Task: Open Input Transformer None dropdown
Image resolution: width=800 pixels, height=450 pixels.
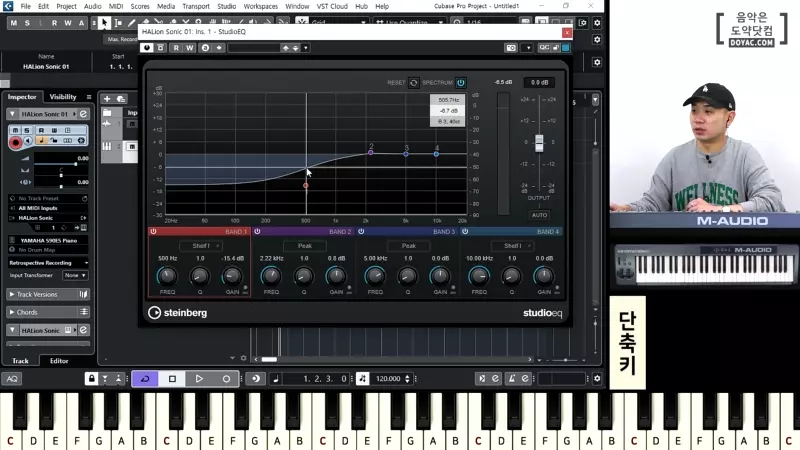Action: pos(75,276)
